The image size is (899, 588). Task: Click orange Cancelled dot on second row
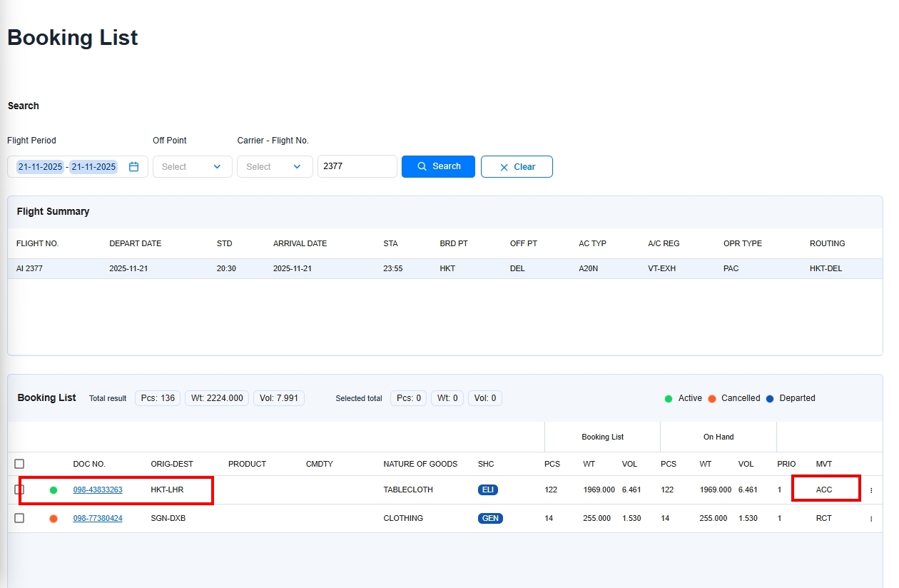pyautogui.click(x=54, y=519)
